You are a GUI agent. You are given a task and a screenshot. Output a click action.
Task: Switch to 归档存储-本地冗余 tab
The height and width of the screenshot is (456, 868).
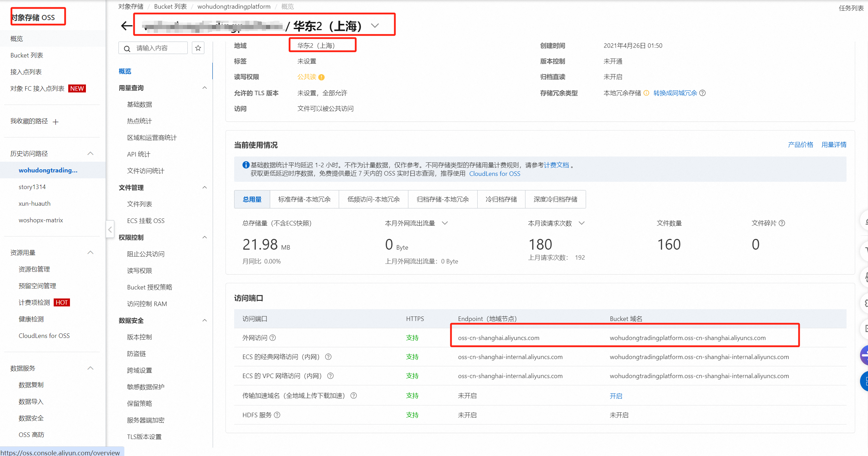pyautogui.click(x=443, y=199)
